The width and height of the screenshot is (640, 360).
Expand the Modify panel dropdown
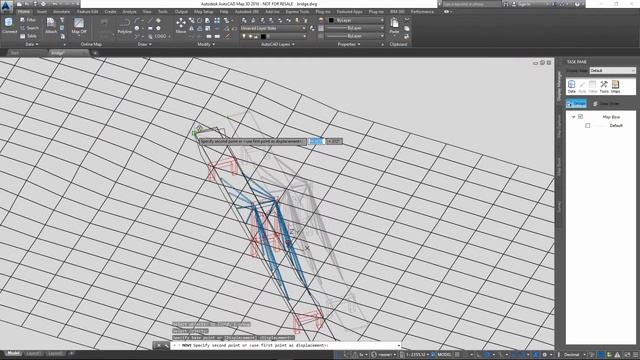[x=206, y=44]
